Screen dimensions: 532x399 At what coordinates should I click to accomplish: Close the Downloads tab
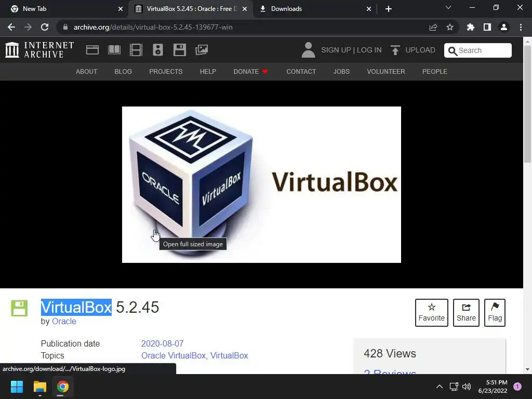click(x=369, y=9)
